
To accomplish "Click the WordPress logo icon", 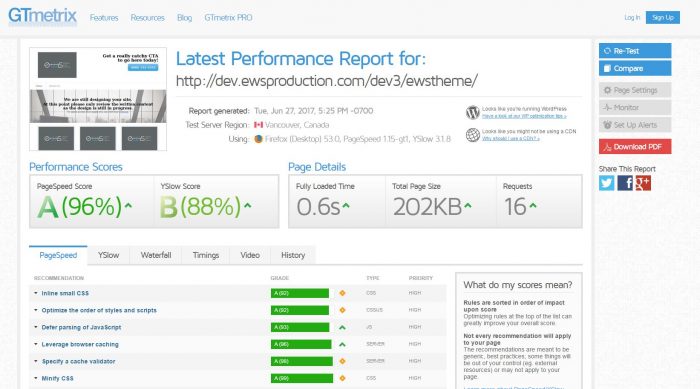I will point(472,112).
